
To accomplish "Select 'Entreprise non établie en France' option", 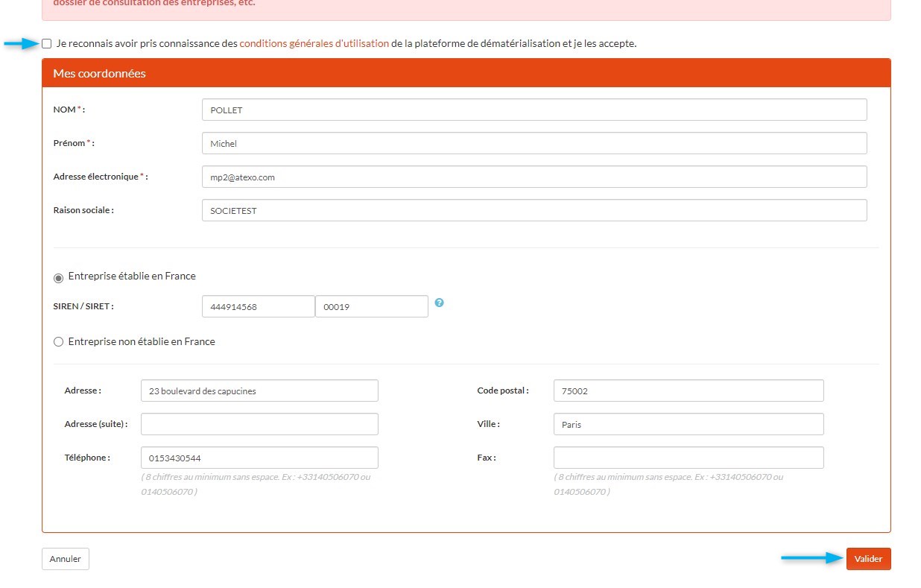I will click(x=59, y=342).
